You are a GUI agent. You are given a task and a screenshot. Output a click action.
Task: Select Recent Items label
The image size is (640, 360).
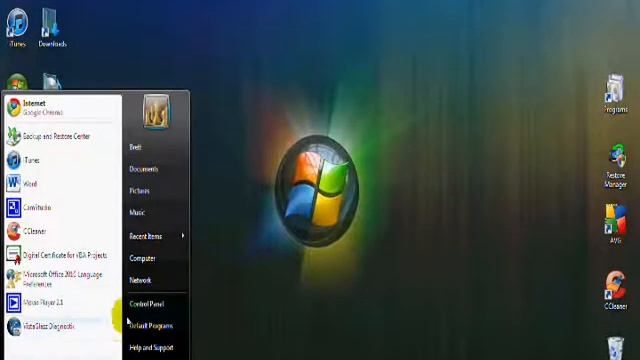point(145,236)
